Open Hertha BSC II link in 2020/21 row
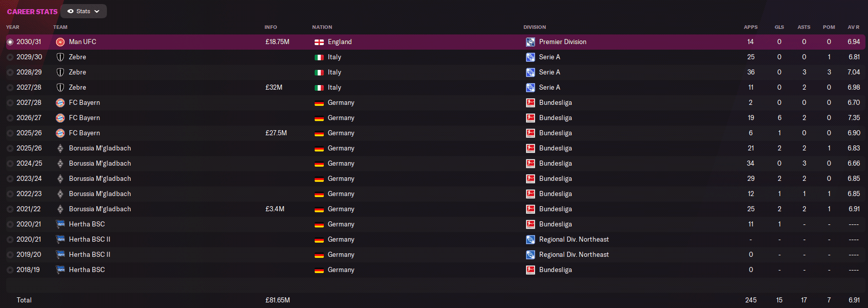This screenshot has width=868, height=308. pos(90,240)
